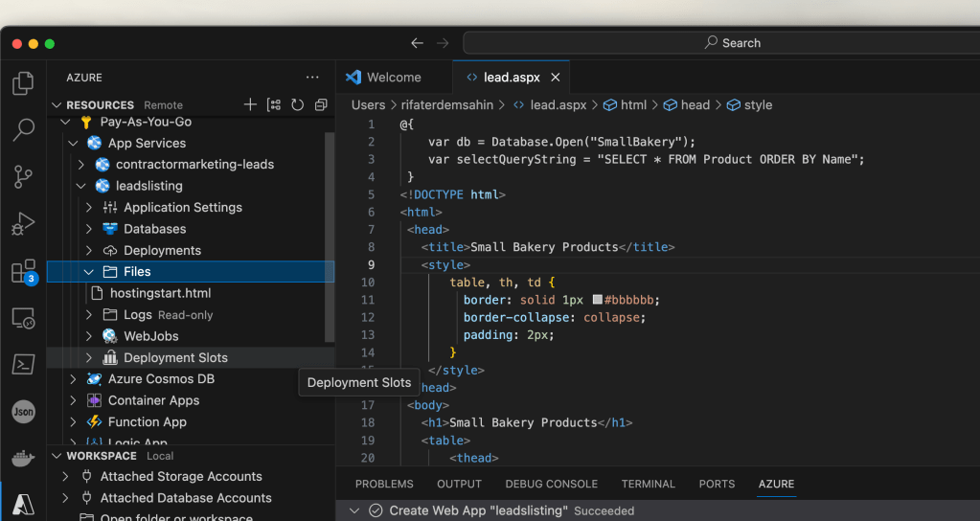
Task: Click the SELECT query string on line 3
Action: [727, 159]
